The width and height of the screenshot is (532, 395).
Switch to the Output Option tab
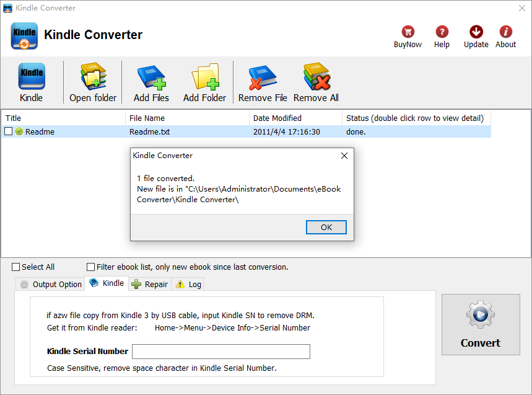click(x=51, y=284)
